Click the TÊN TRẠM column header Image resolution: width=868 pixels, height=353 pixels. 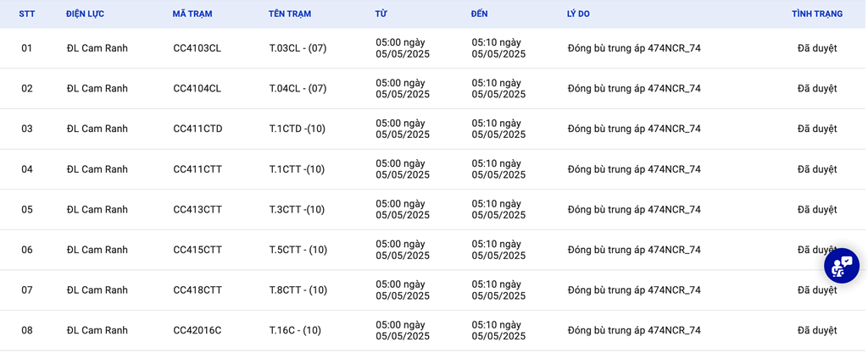(290, 14)
